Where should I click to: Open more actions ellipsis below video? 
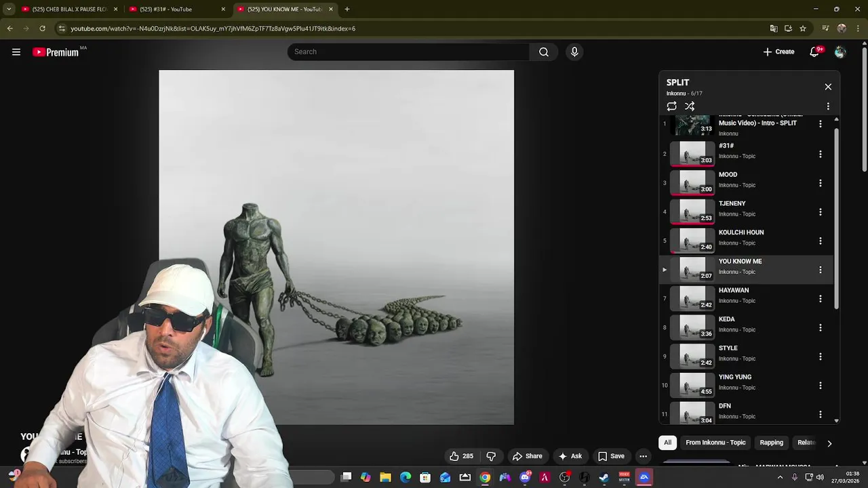point(643,456)
